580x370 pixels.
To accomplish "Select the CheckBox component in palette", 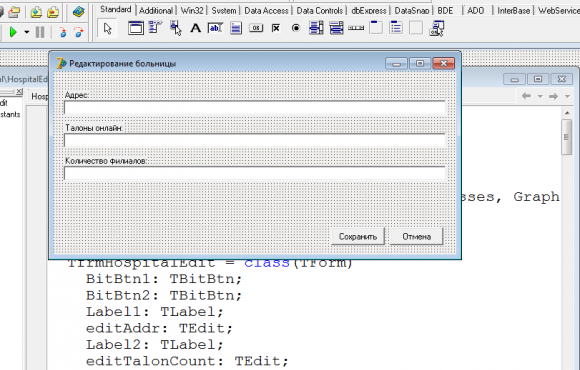I will tap(276, 28).
